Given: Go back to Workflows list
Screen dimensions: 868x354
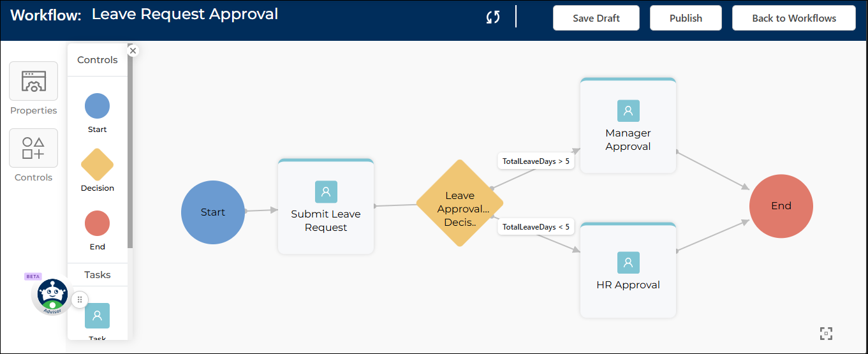Looking at the screenshot, I should (x=794, y=18).
